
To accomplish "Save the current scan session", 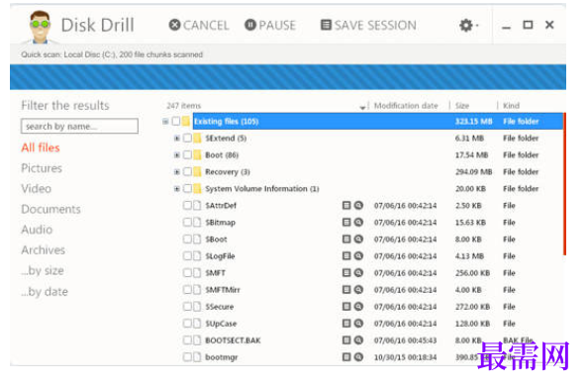I will pos(368,26).
